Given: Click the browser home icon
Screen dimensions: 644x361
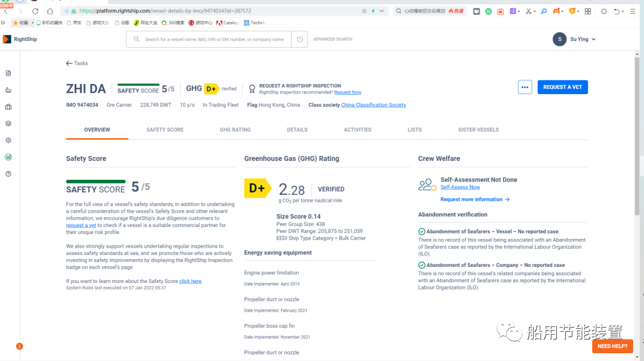Looking at the screenshot, I should (x=49, y=11).
